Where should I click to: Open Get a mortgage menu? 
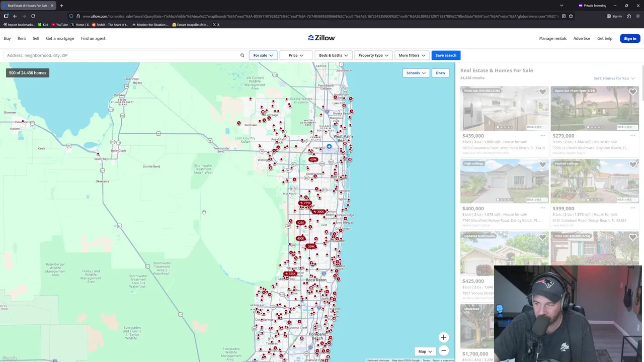point(60,38)
